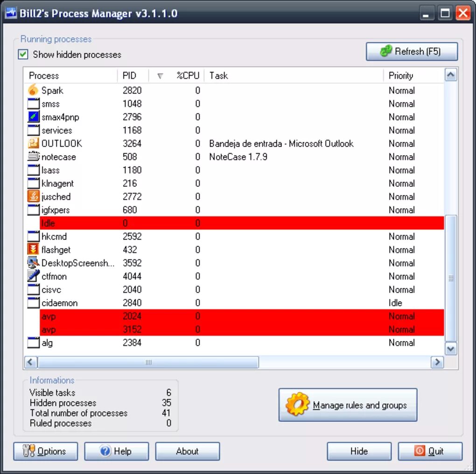Refresh the process list with F5 button
The width and height of the screenshot is (476, 474).
pos(412,51)
